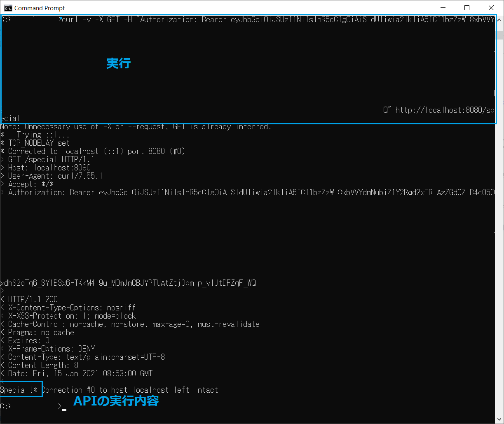
Task: Click the Command Prompt system icon
Action: coord(8,8)
